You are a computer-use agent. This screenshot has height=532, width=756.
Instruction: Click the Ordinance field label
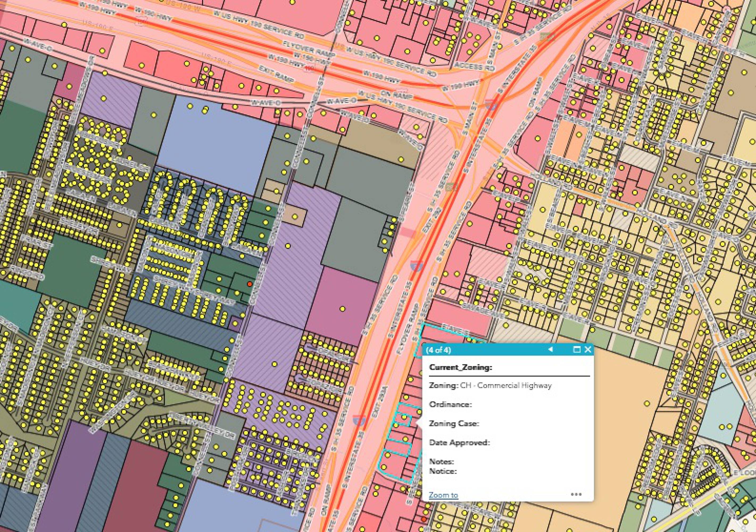[x=450, y=404]
